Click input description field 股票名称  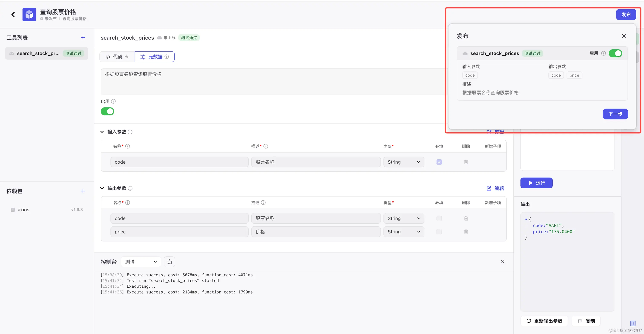[316, 162]
